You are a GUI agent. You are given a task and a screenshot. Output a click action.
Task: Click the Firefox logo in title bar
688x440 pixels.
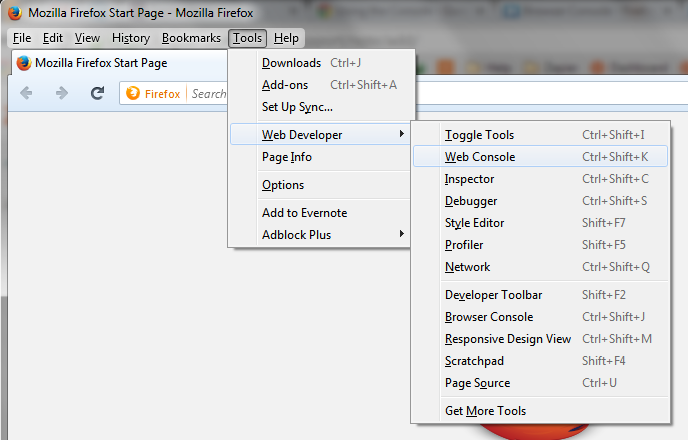pos(15,13)
